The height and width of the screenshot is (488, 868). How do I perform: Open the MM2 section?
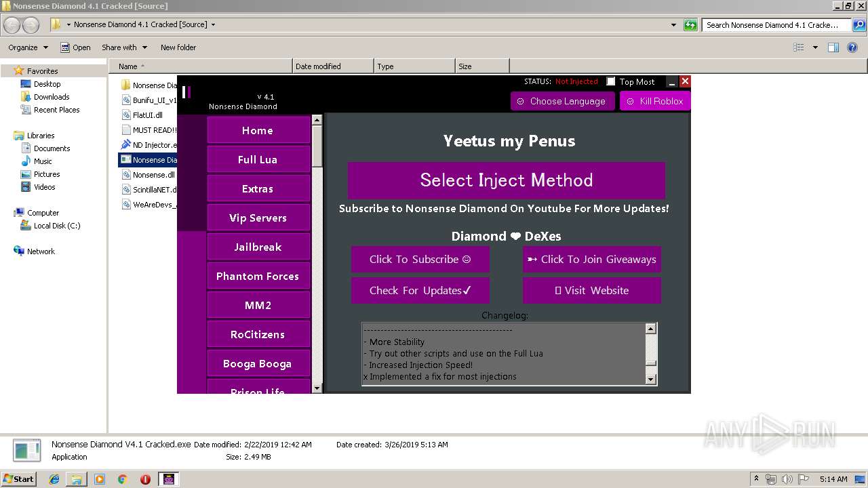click(258, 305)
